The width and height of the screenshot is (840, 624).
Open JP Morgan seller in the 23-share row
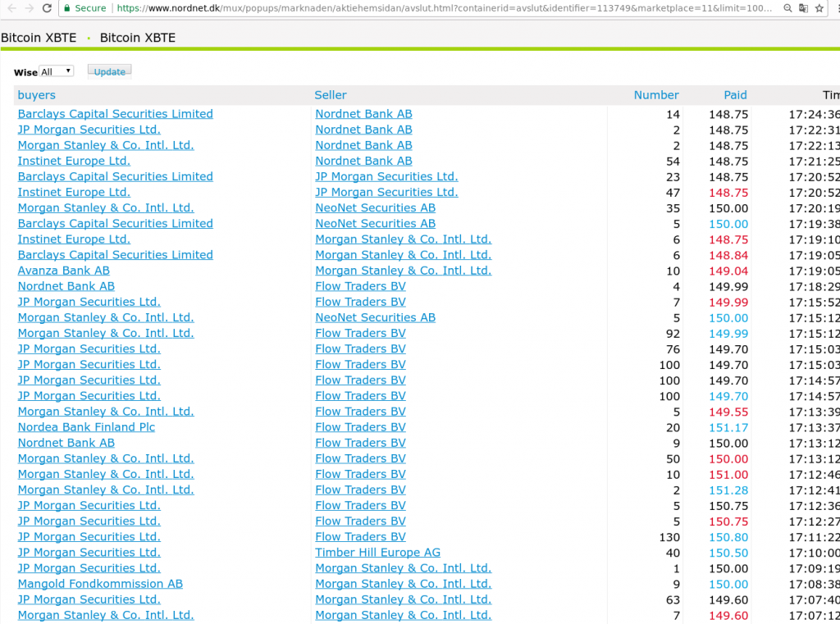pos(386,177)
